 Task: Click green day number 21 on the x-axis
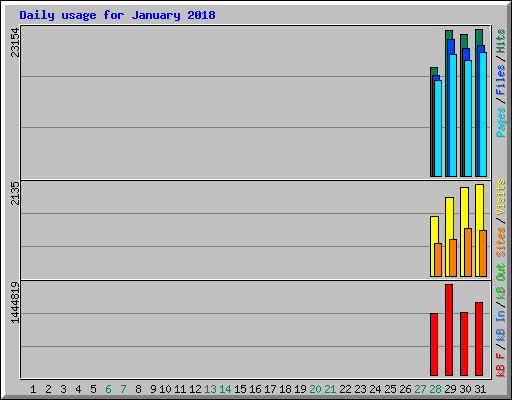point(330,389)
